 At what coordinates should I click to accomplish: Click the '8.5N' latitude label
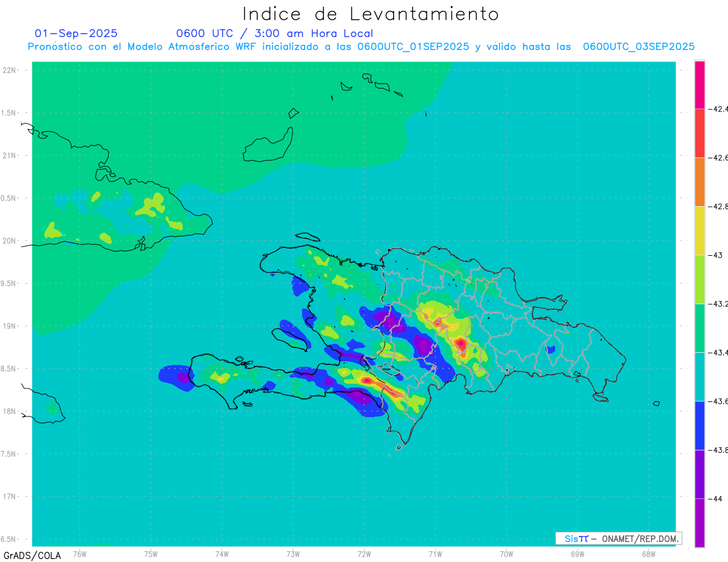(x=8, y=369)
